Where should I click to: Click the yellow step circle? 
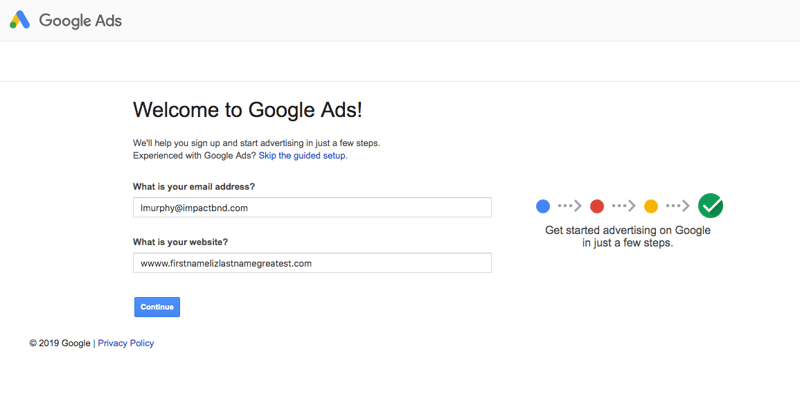tap(651, 206)
